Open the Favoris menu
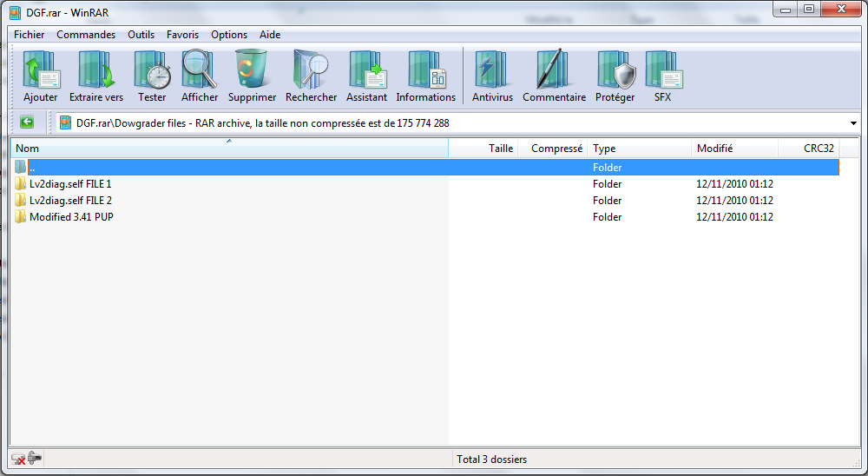 (182, 35)
